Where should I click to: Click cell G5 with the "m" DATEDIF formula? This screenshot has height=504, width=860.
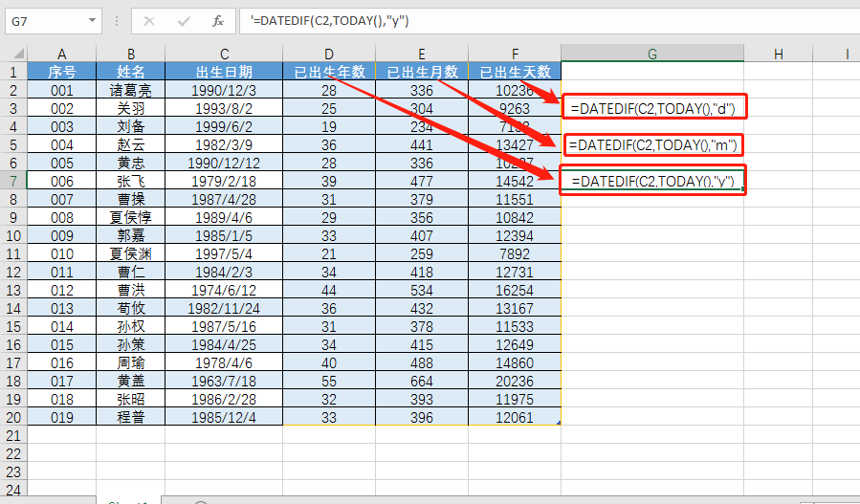651,144
